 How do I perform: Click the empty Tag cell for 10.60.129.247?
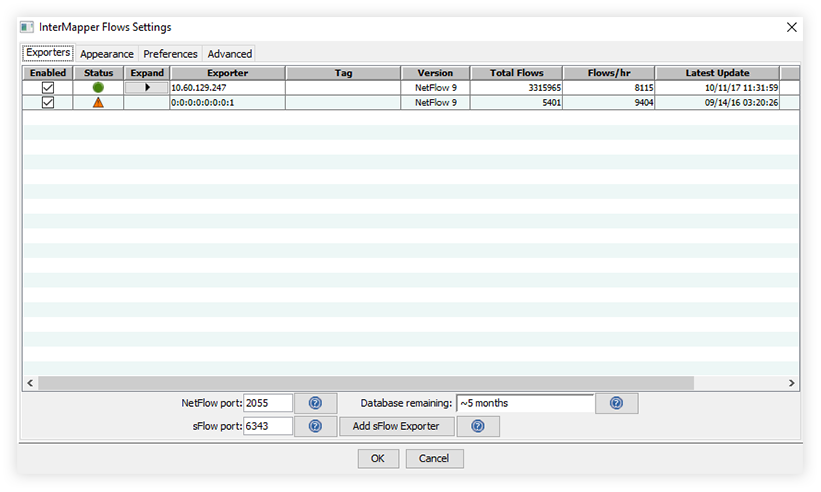click(x=343, y=87)
